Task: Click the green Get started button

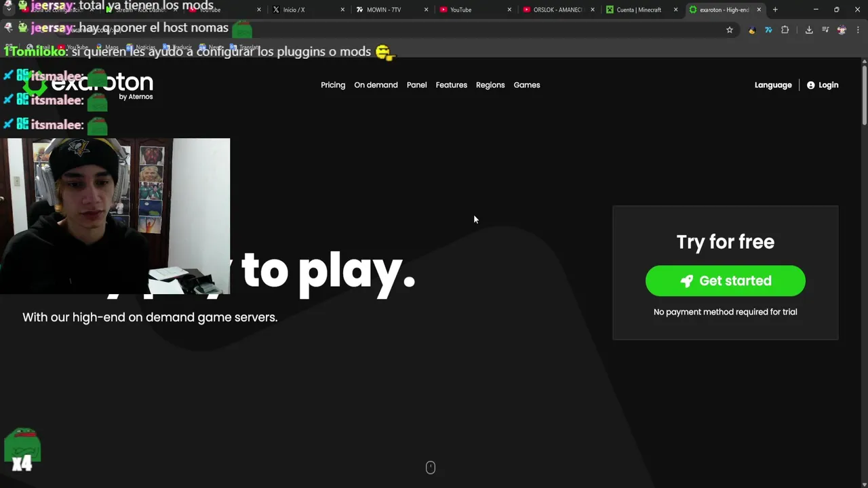Action: 725,281
